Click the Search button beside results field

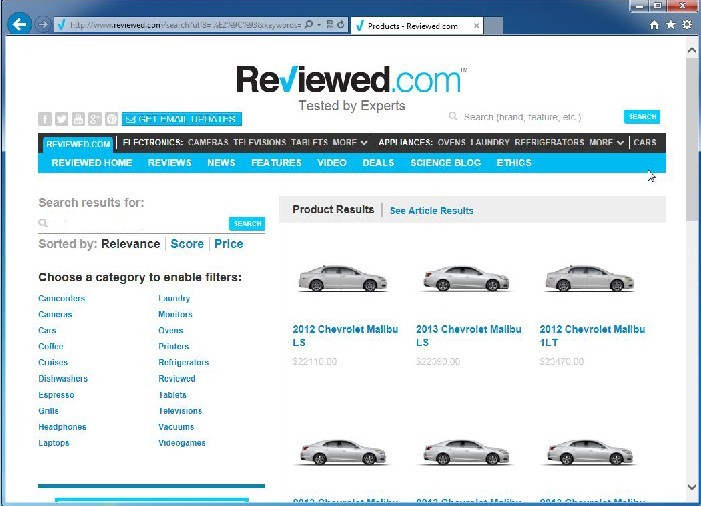click(247, 223)
